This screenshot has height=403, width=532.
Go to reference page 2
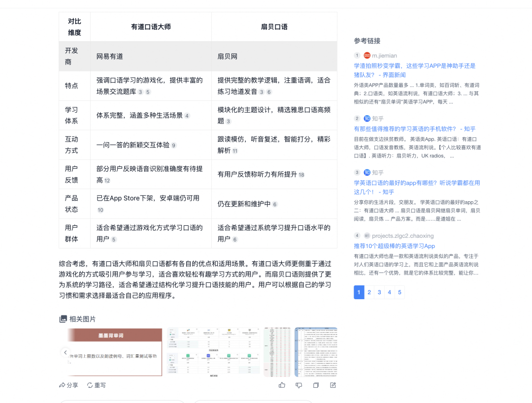[x=369, y=292]
